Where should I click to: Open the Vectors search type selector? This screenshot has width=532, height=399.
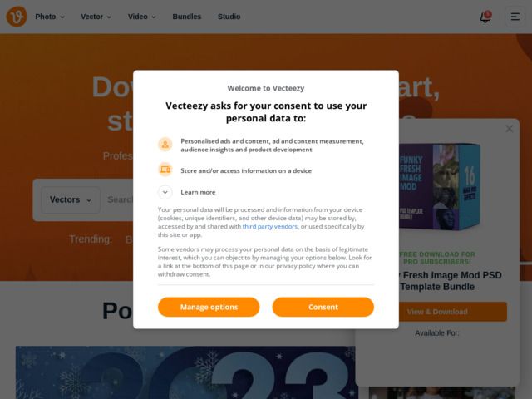[x=71, y=199]
